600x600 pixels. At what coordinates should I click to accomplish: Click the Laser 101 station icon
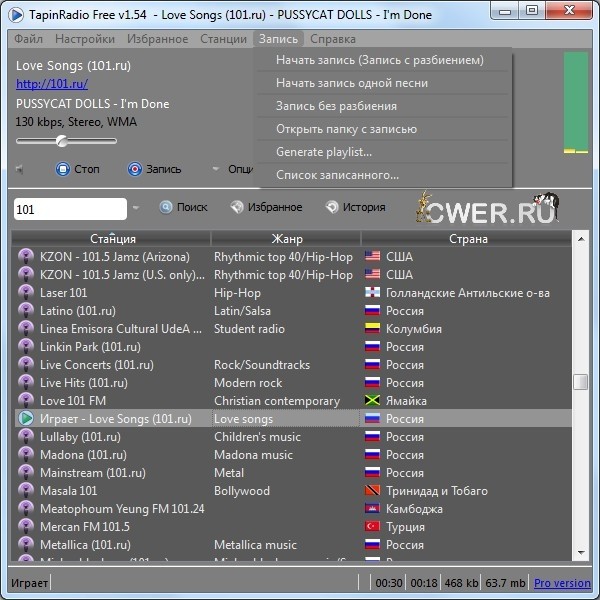coord(27,293)
